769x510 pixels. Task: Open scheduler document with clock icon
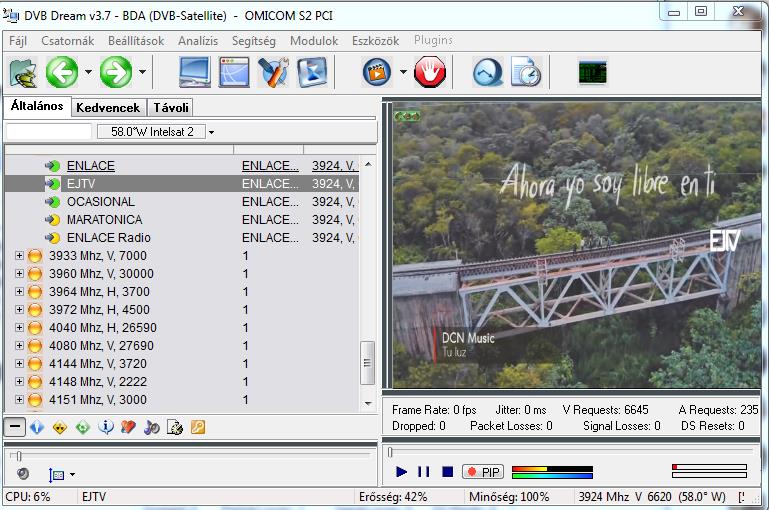tap(526, 73)
